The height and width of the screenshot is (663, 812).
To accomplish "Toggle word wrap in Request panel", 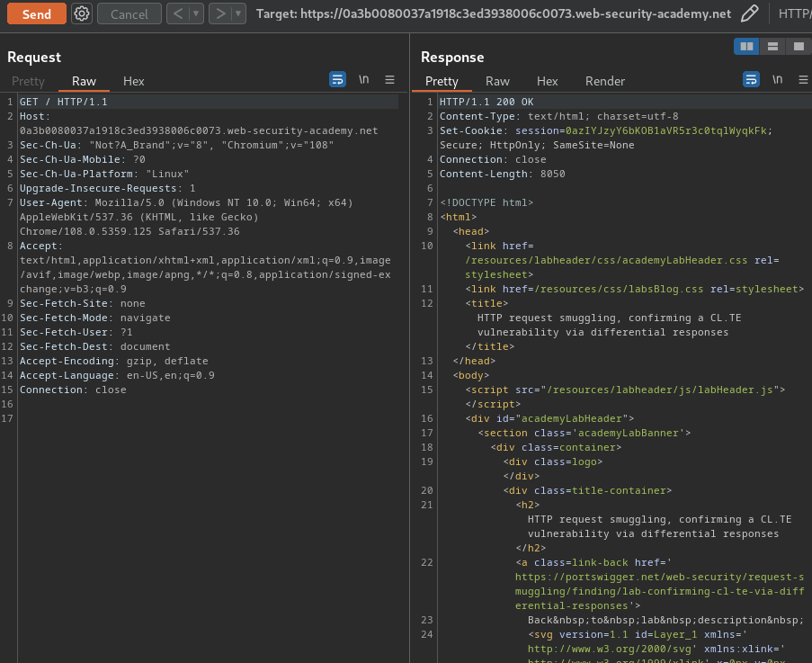I will tap(337, 79).
